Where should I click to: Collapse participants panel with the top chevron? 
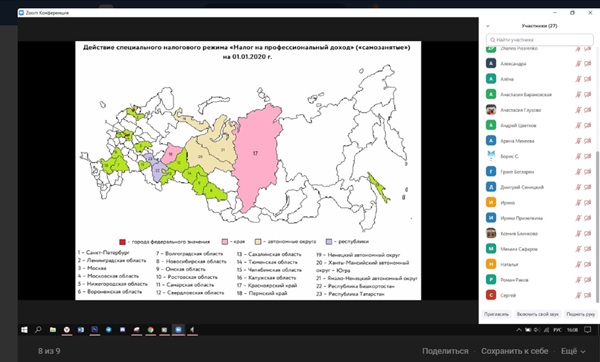click(488, 26)
